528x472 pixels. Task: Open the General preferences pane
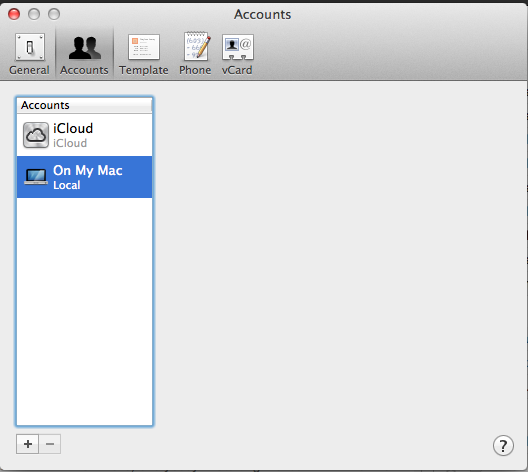(29, 54)
